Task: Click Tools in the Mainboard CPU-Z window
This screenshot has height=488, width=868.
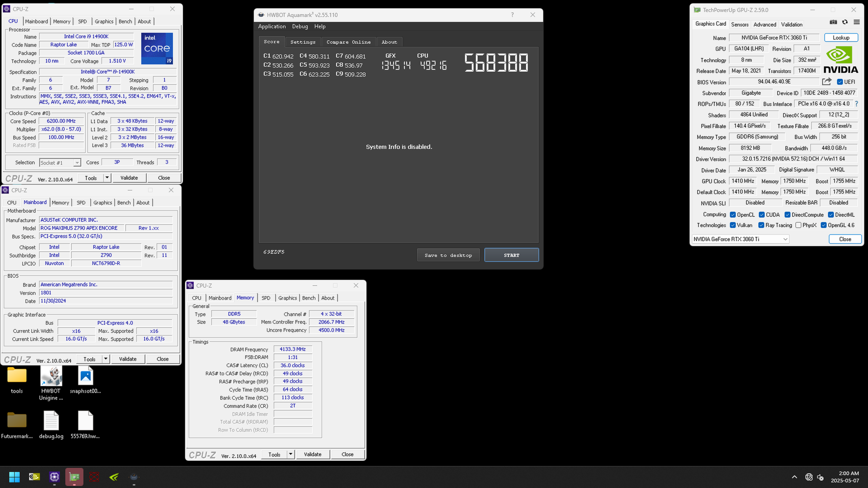Action: [89, 359]
